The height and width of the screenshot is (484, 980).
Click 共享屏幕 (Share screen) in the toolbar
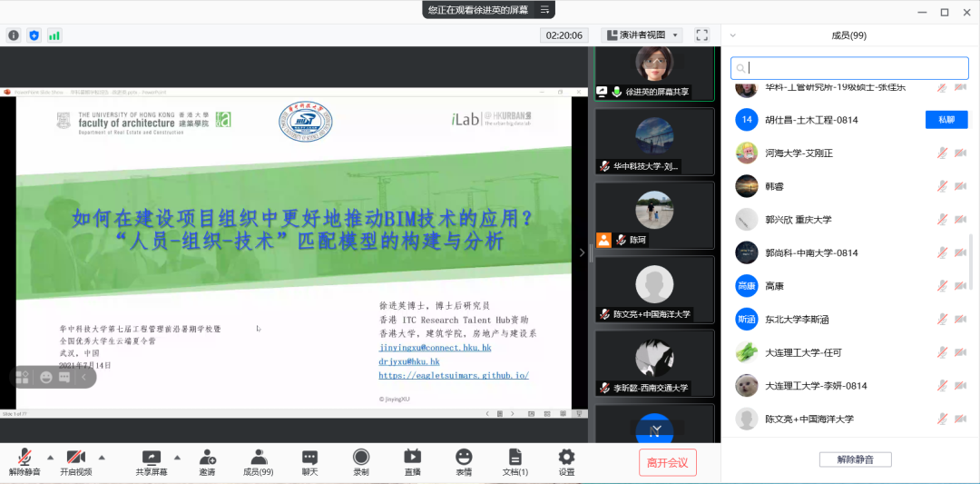pos(151,461)
